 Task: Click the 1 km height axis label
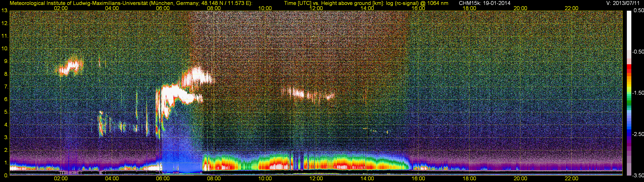coord(6,163)
